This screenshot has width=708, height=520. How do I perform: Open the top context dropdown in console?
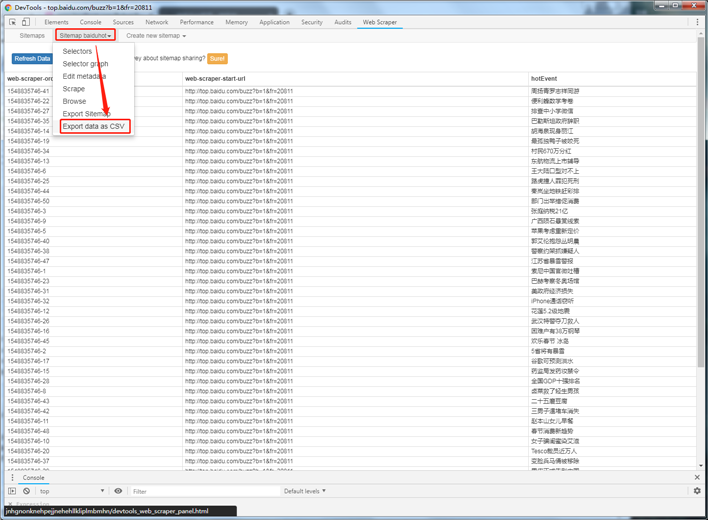point(72,491)
